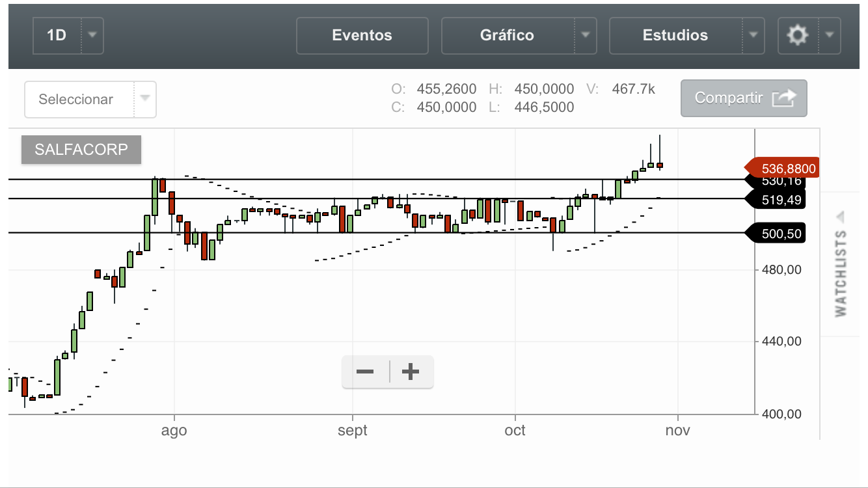Click the Compartir share button
The image size is (868, 488).
tap(744, 98)
